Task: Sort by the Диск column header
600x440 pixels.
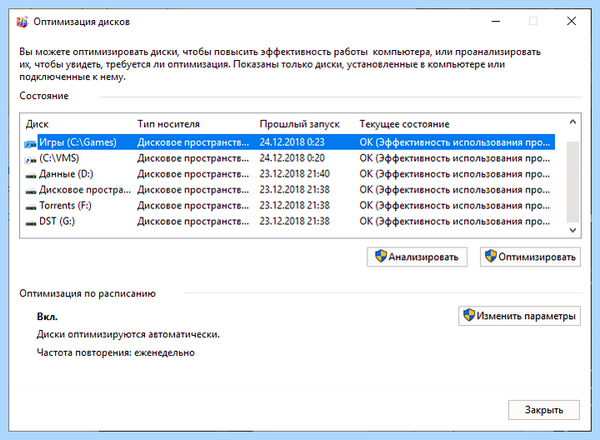Action: (37, 124)
